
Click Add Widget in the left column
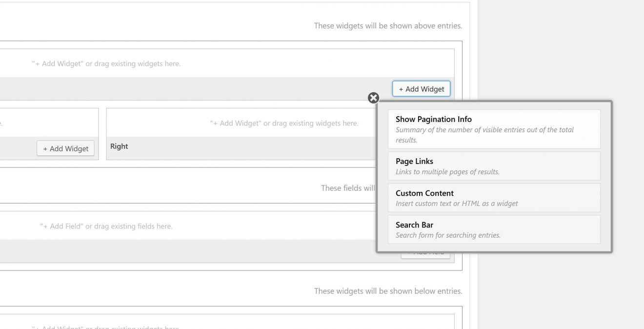click(65, 148)
